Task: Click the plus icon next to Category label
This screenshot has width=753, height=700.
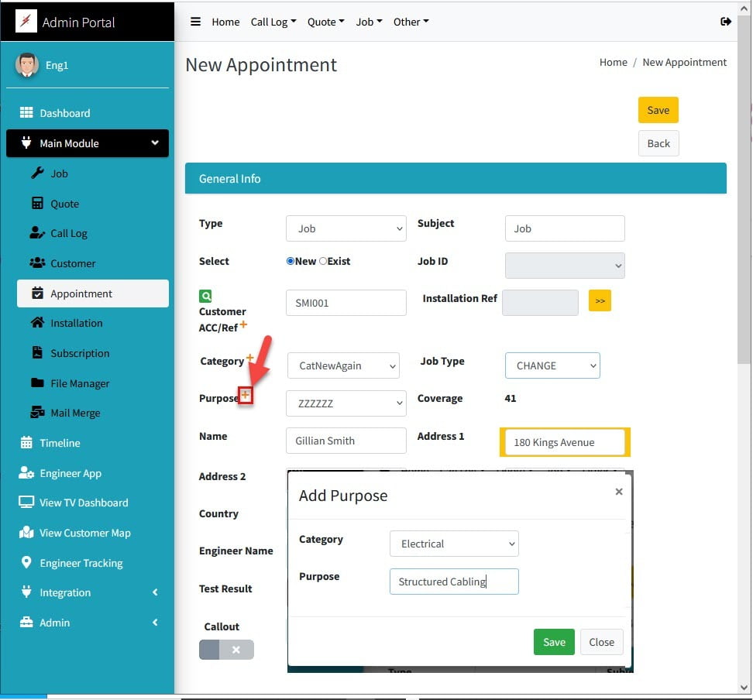Action: 250,359
